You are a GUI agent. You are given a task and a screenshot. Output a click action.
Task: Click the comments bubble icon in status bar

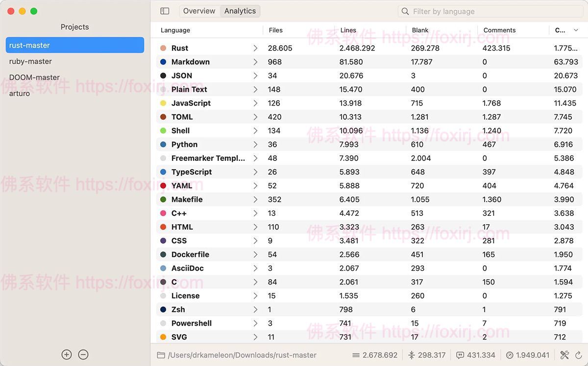point(460,355)
